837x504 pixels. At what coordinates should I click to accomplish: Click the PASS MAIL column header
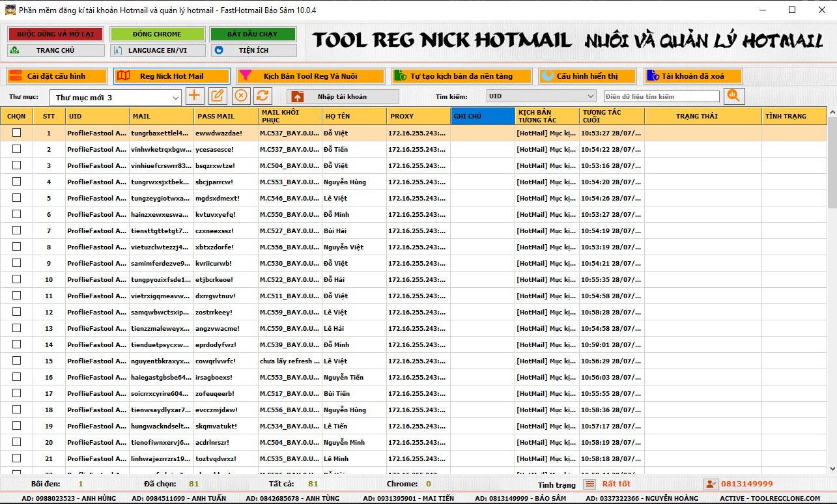pos(226,116)
